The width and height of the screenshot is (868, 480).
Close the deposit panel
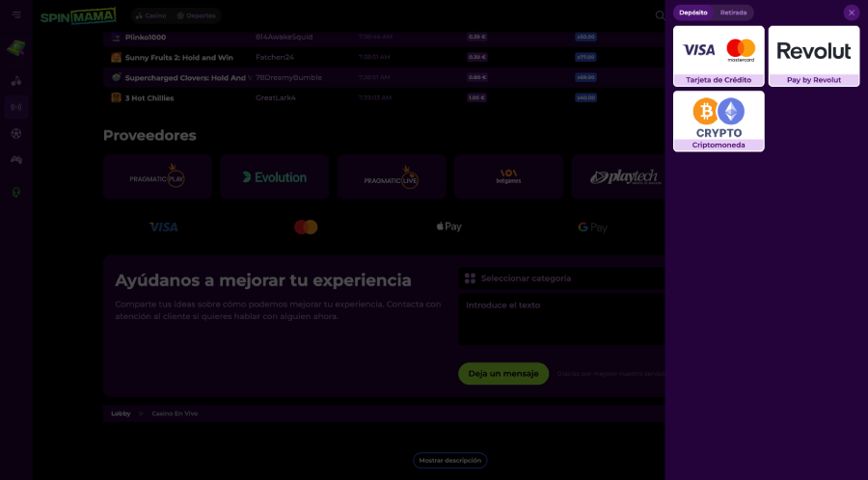pyautogui.click(x=852, y=13)
